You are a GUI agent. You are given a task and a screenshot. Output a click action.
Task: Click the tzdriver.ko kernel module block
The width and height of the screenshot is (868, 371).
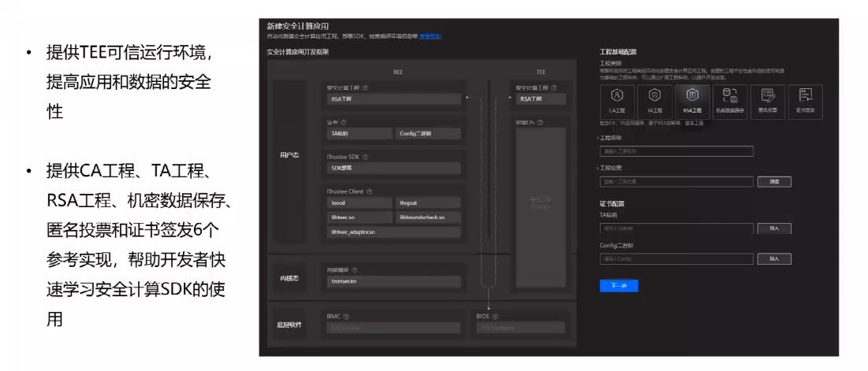[393, 282]
